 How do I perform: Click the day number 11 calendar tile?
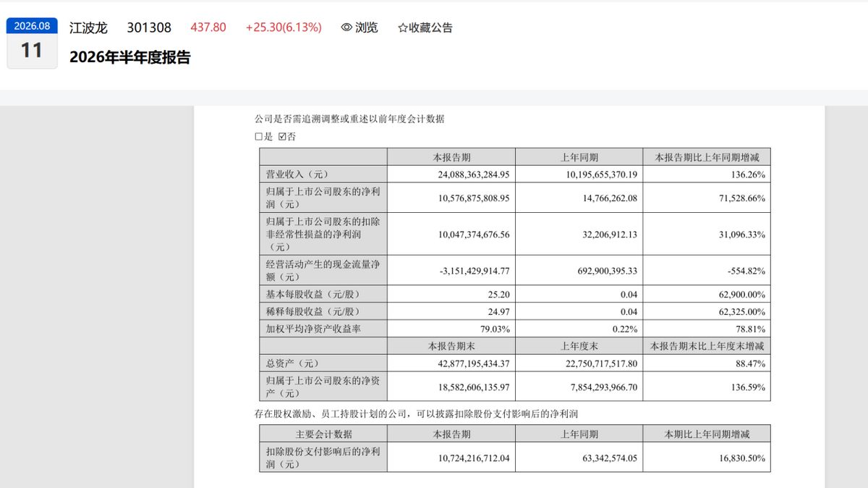pyautogui.click(x=32, y=51)
